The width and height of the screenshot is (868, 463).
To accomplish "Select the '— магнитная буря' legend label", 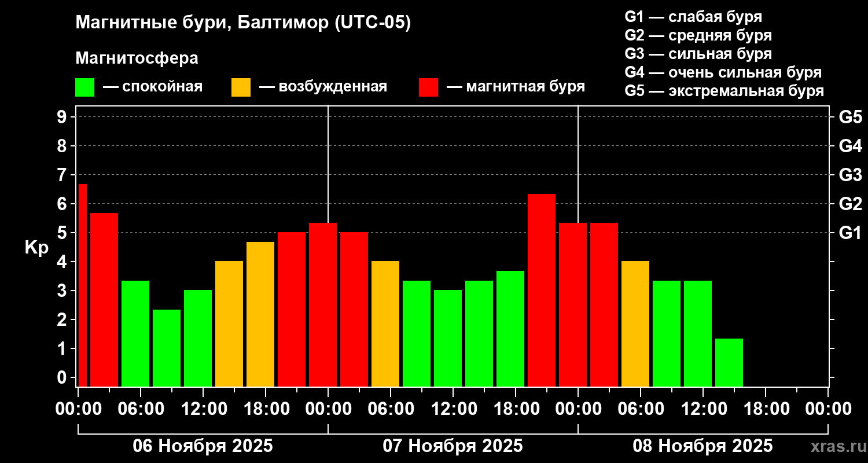I will point(516,87).
